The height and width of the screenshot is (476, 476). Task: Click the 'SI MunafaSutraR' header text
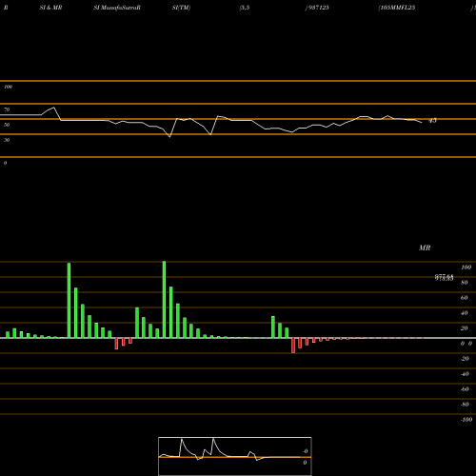click(117, 8)
